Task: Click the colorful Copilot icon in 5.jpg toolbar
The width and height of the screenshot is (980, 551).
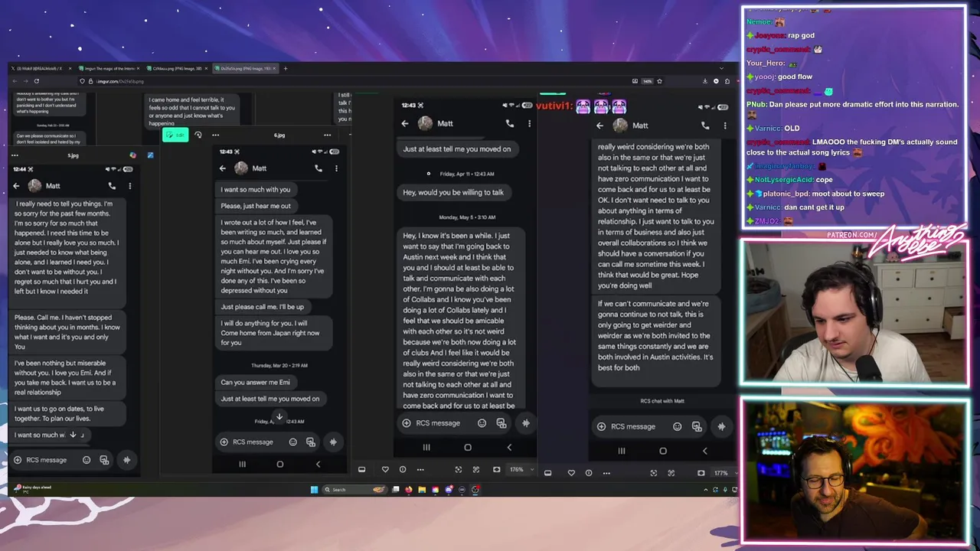Action: coord(132,155)
